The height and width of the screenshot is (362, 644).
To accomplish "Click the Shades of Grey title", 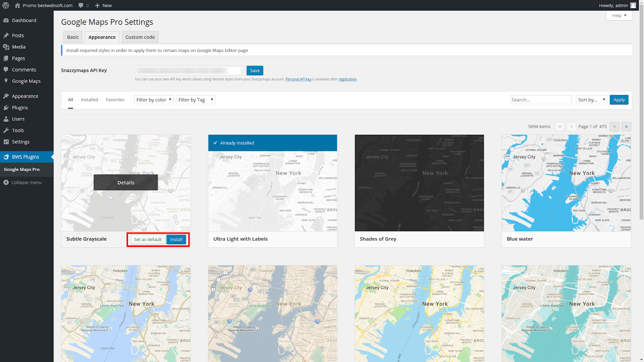I will click(378, 239).
